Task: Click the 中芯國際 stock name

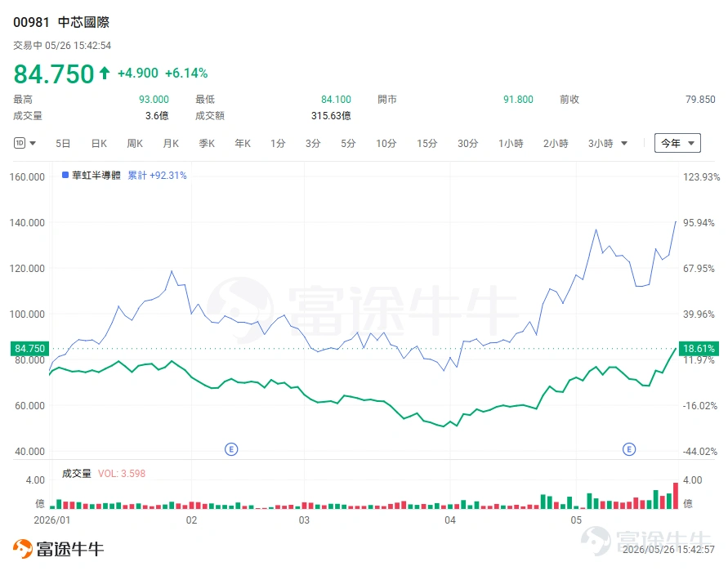Action: (83, 22)
